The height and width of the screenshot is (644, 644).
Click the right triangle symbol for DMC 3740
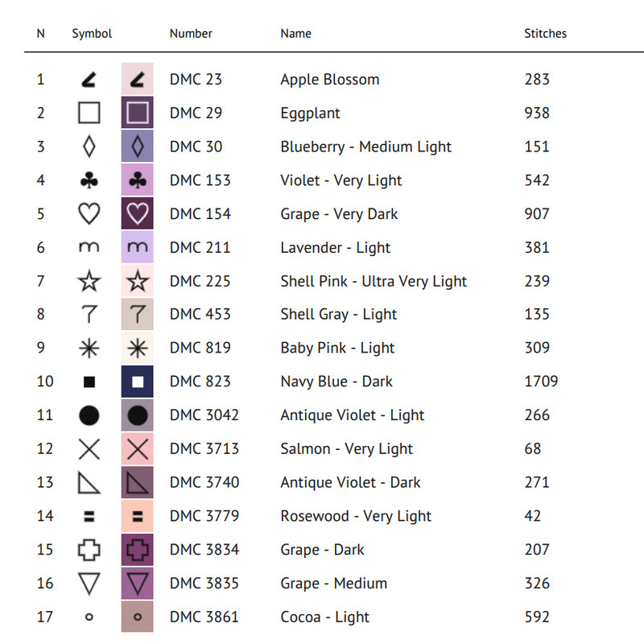[89, 483]
